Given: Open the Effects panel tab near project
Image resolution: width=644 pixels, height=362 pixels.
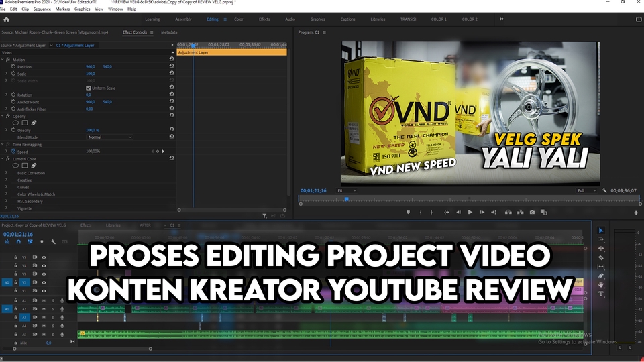Looking at the screenshot, I should click(86, 225).
